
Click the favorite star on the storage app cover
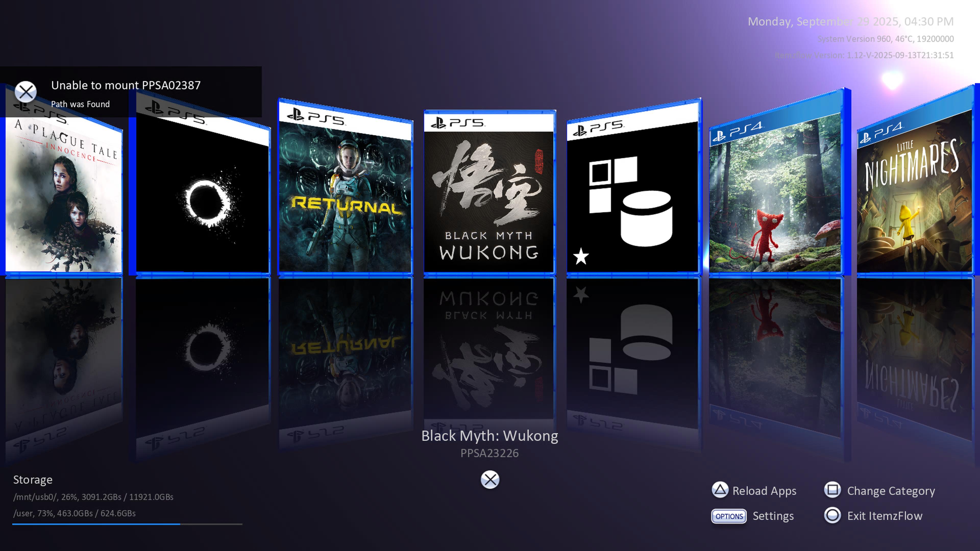coord(581,256)
